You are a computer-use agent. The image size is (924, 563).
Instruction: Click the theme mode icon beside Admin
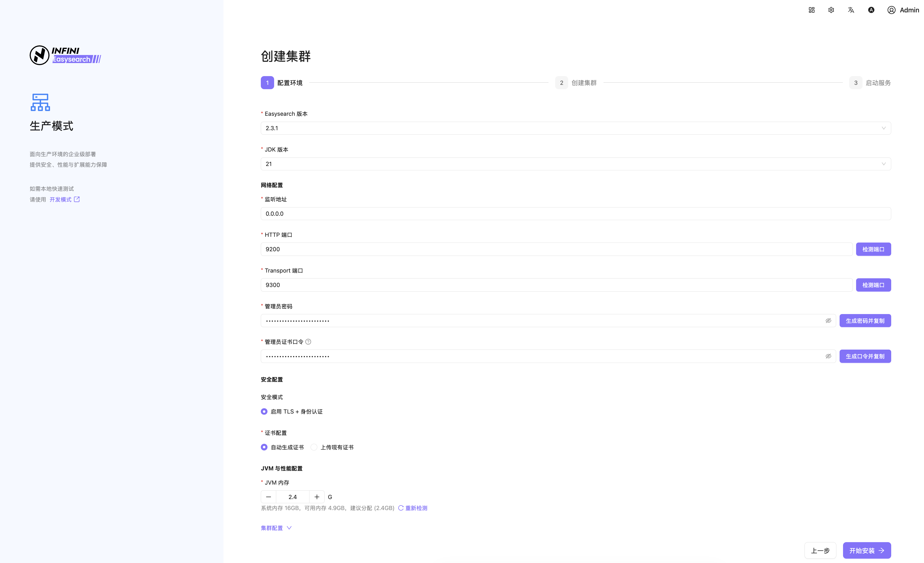click(x=871, y=10)
